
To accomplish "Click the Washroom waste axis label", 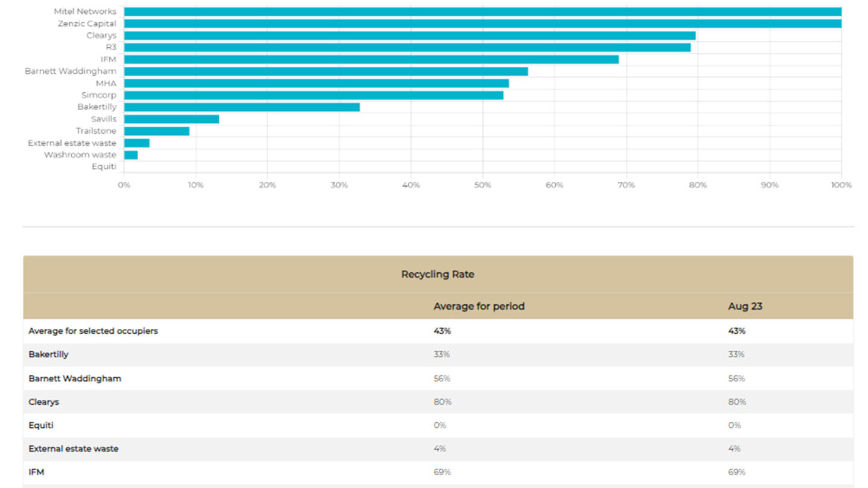I will click(x=80, y=155).
